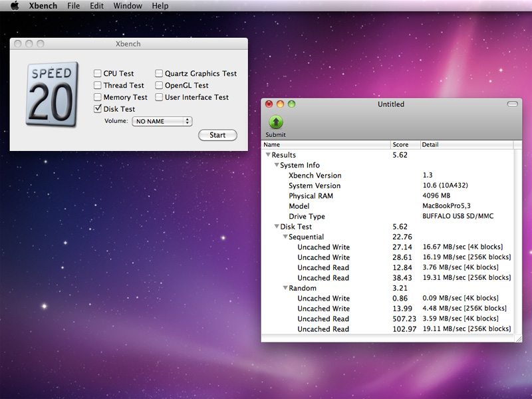Viewport: 532px width, 399px height.
Task: Select Uncached Write row scoring 0.86
Action: tap(388, 298)
